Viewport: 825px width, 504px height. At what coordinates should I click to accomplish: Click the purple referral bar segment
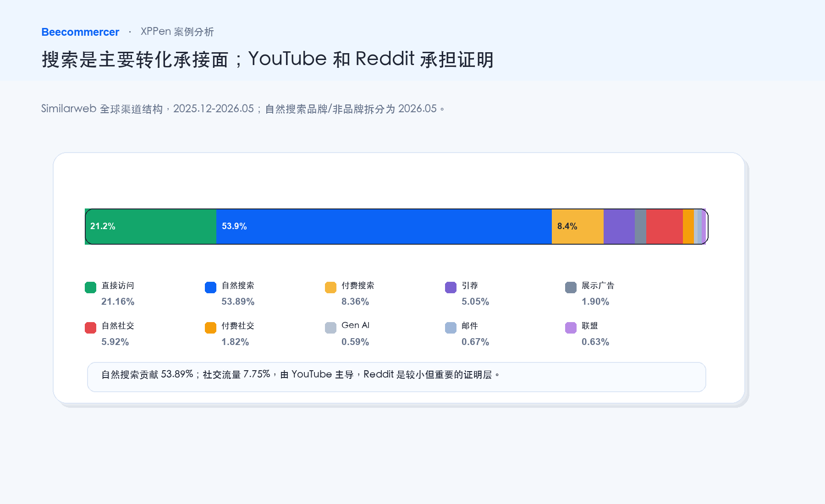(x=619, y=226)
